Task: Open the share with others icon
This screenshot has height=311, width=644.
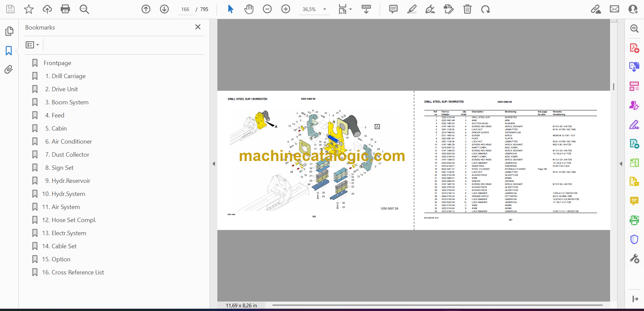Action: coord(633,9)
